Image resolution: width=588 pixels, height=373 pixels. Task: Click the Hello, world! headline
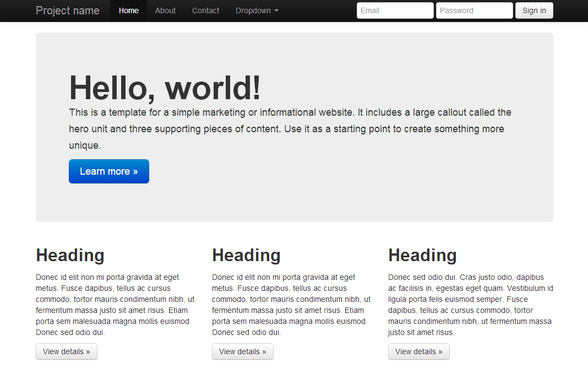[165, 88]
